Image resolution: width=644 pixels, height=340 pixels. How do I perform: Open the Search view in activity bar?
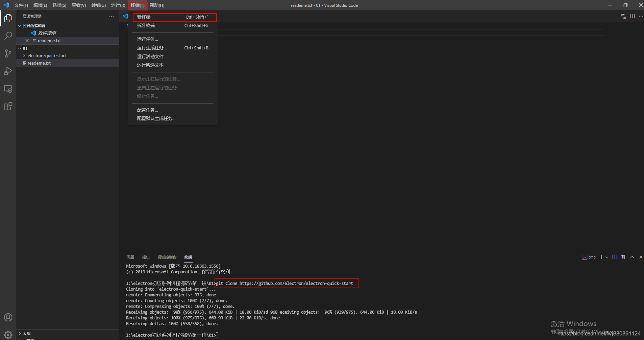[x=8, y=36]
